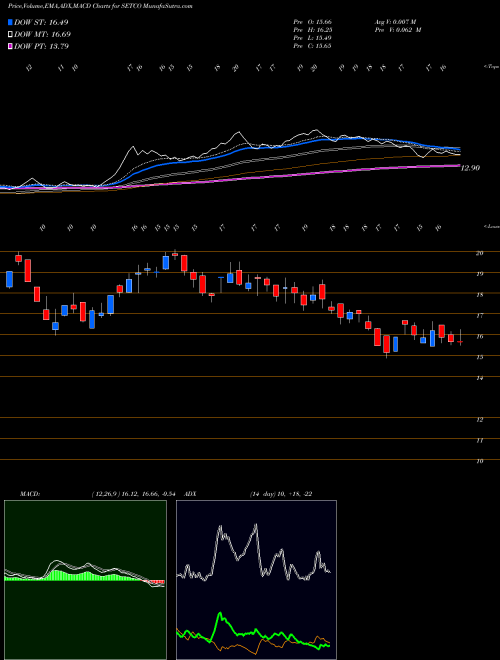Click the blue DOW ST legend swatch

click(x=11, y=22)
